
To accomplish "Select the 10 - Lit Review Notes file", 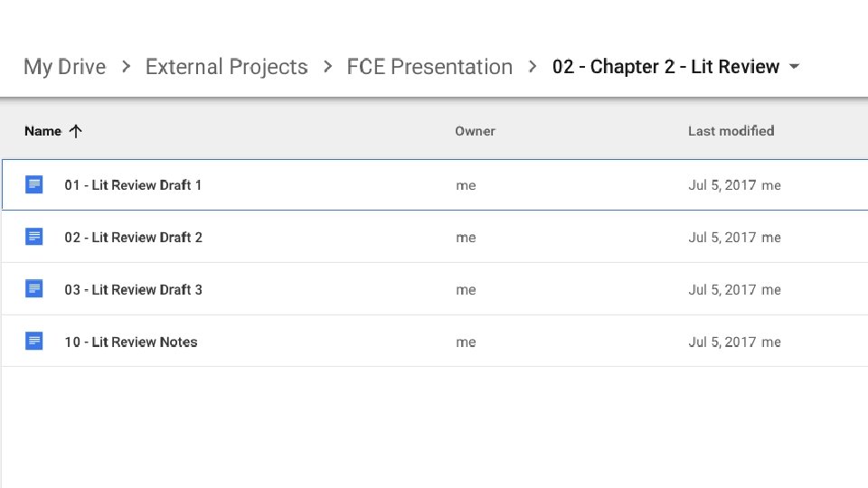I will pyautogui.click(x=130, y=343).
